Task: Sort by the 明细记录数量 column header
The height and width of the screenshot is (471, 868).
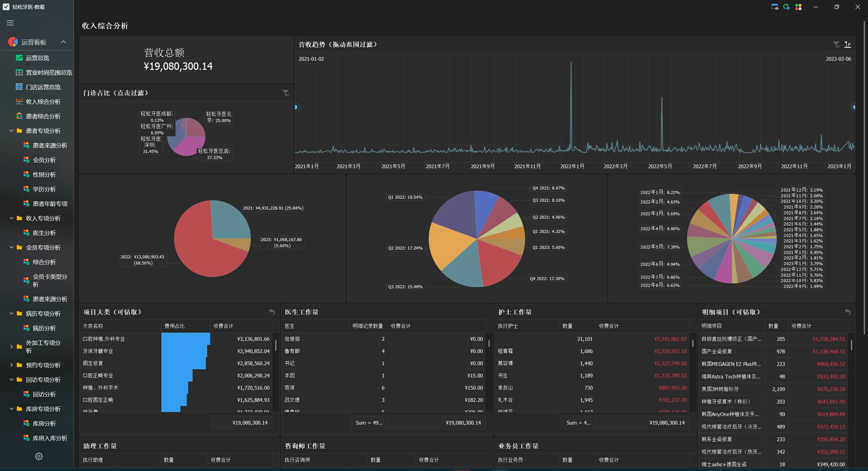Action: [x=368, y=326]
